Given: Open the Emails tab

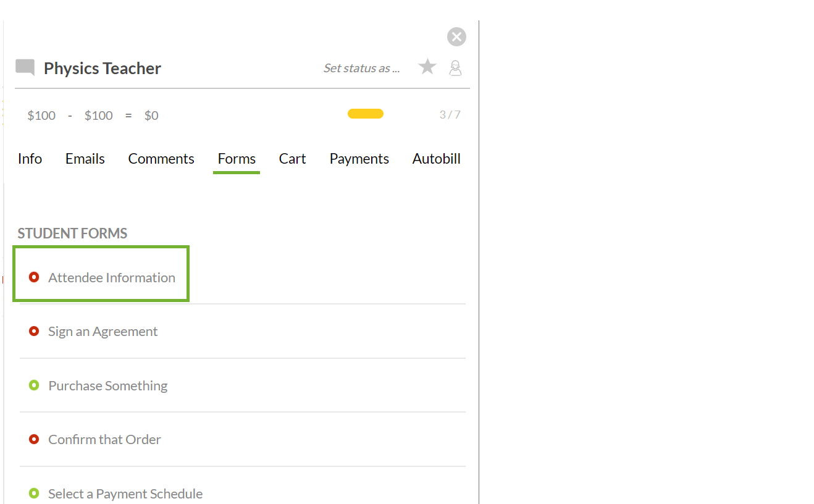Looking at the screenshot, I should coord(85,159).
